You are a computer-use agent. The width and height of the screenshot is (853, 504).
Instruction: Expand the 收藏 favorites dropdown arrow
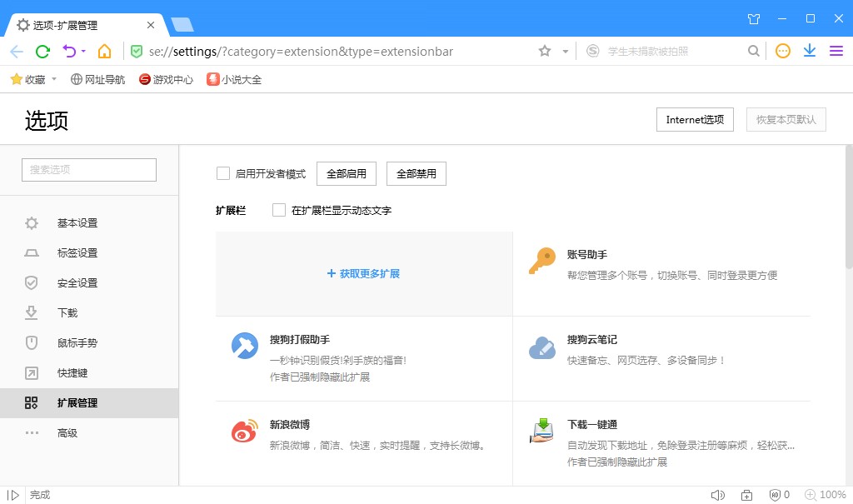tap(54, 80)
